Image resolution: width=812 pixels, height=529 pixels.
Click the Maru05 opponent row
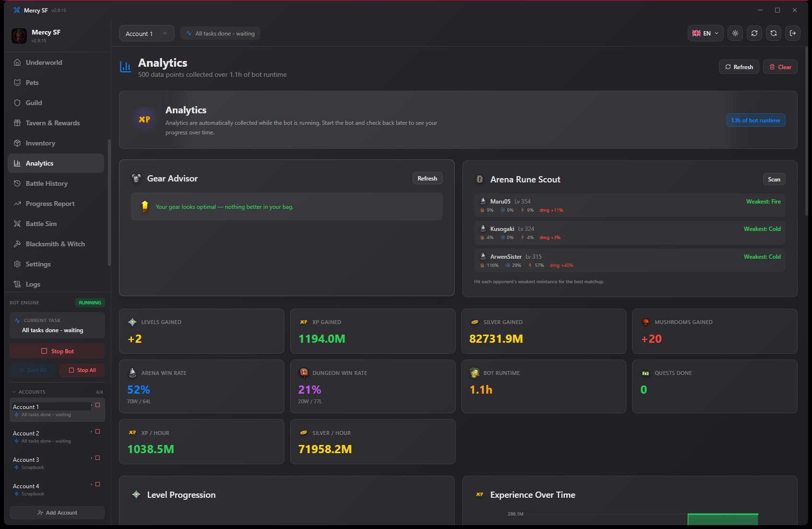click(630, 205)
